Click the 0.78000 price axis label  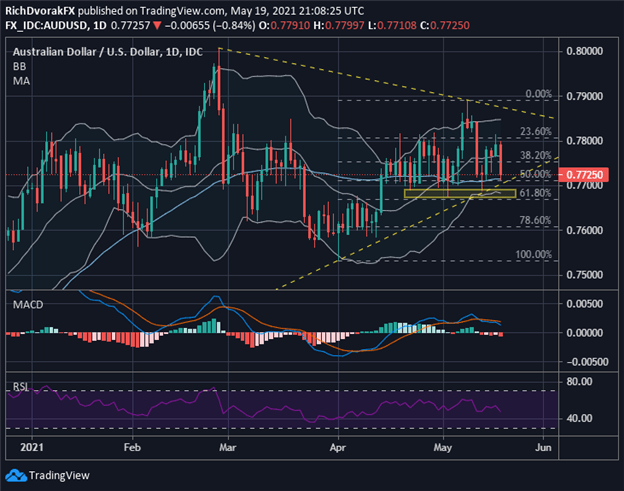coord(585,141)
